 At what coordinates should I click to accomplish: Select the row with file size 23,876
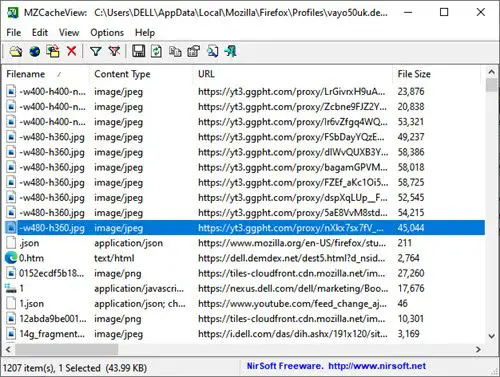[244, 91]
